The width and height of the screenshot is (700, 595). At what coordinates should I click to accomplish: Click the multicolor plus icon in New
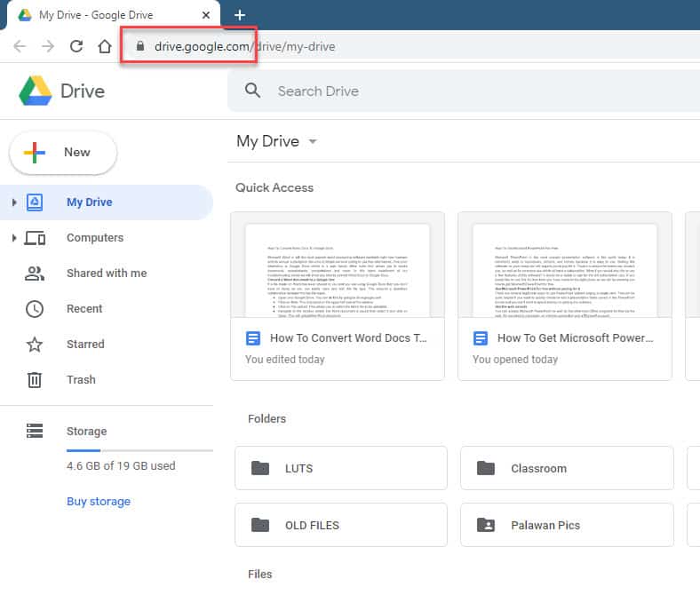(x=35, y=153)
